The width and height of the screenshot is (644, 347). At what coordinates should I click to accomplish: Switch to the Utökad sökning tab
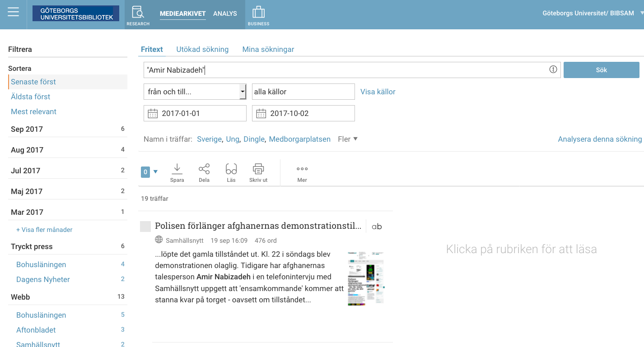pyautogui.click(x=202, y=49)
